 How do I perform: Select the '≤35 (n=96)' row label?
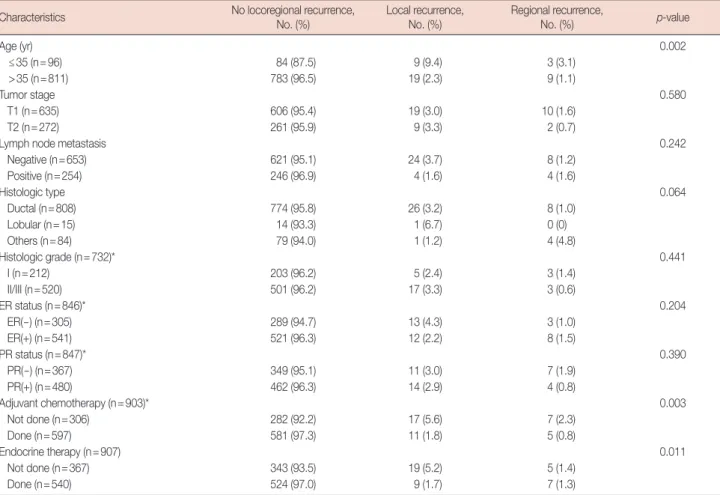click(35, 62)
